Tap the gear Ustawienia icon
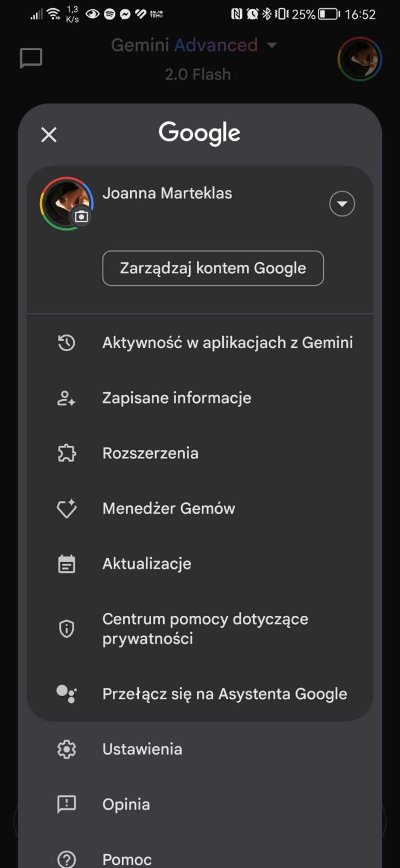This screenshot has height=868, width=400. [x=67, y=749]
